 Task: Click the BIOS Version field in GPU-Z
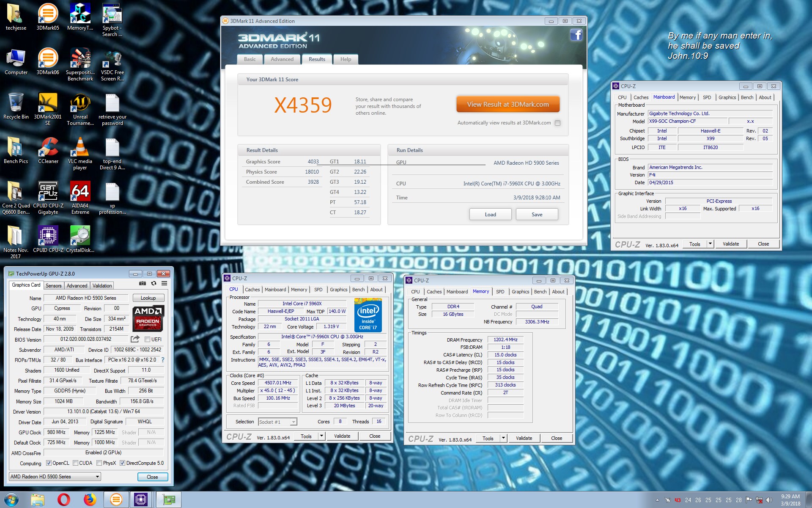pyautogui.click(x=86, y=339)
